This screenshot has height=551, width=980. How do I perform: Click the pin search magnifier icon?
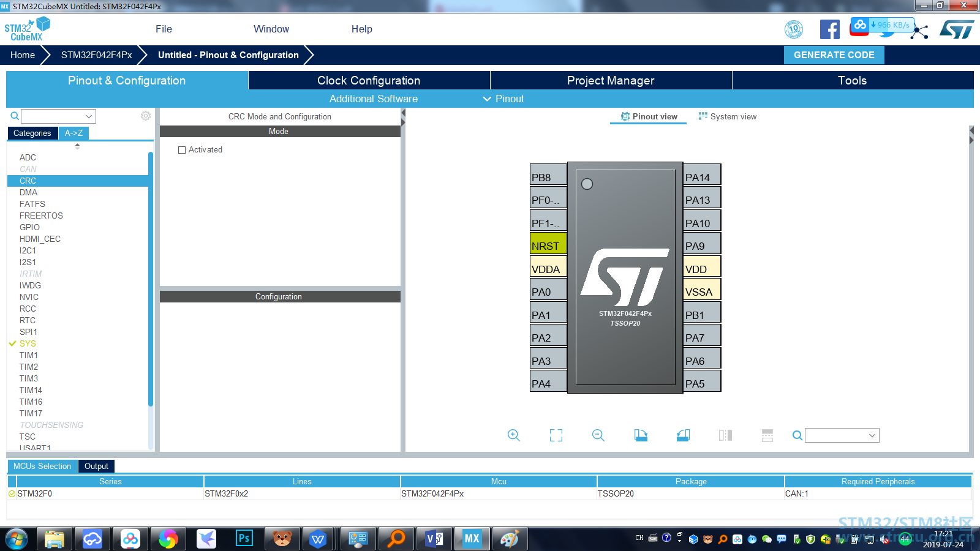point(797,435)
